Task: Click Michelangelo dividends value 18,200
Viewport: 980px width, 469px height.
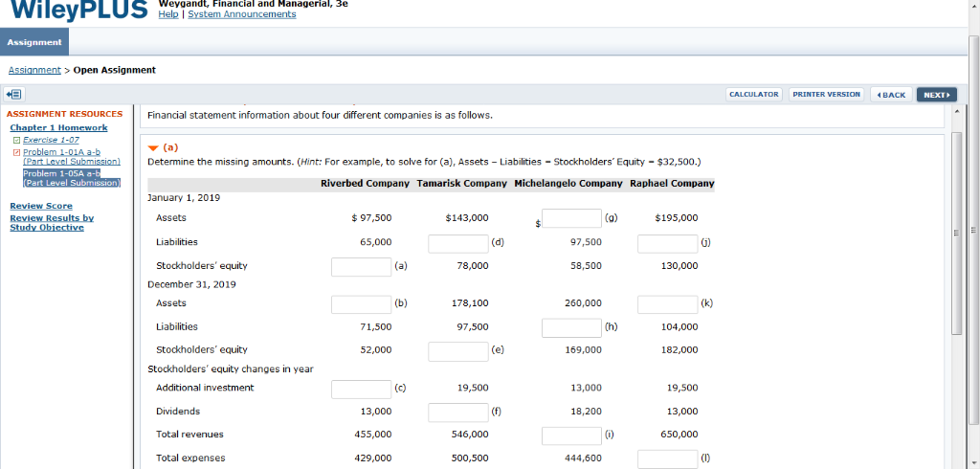Action: [587, 412]
